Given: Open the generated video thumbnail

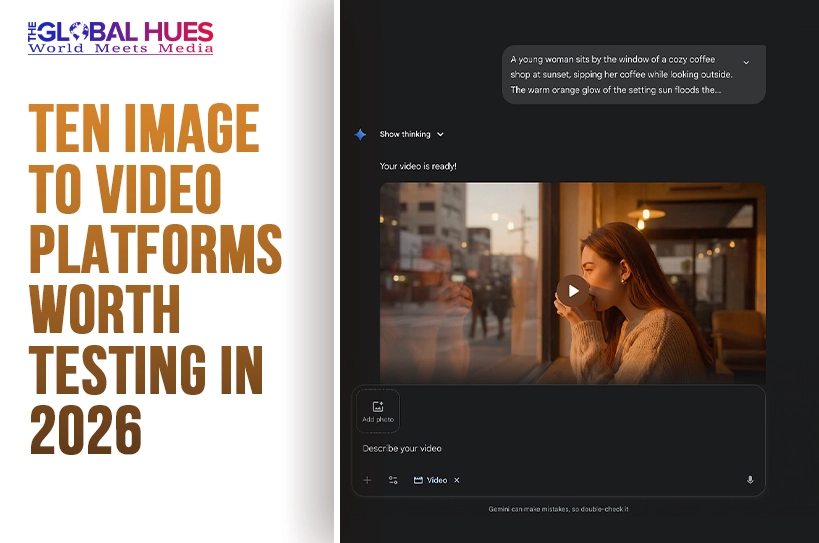Looking at the screenshot, I should tap(572, 283).
